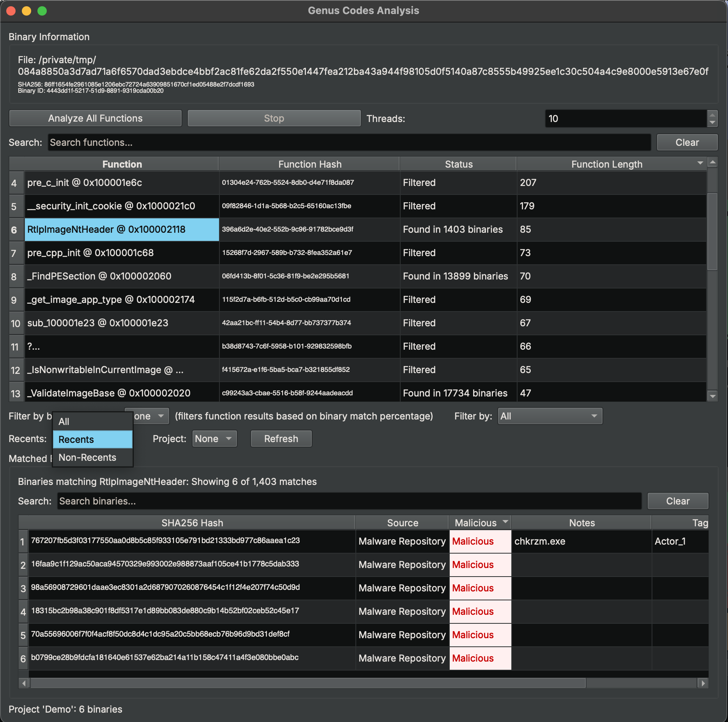728x722 pixels.
Task: Open the Filter by All dropdown
Action: tap(549, 416)
